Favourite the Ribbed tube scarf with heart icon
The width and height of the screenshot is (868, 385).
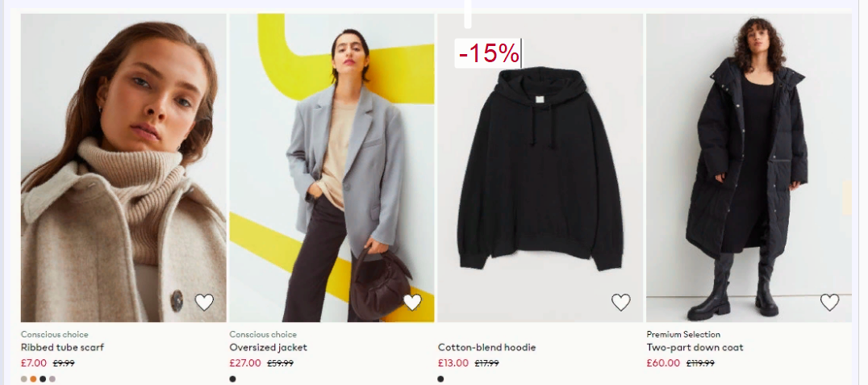point(204,303)
